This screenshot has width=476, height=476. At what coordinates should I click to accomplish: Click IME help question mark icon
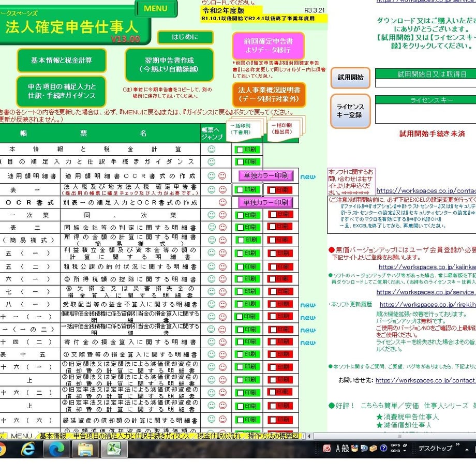(383, 448)
